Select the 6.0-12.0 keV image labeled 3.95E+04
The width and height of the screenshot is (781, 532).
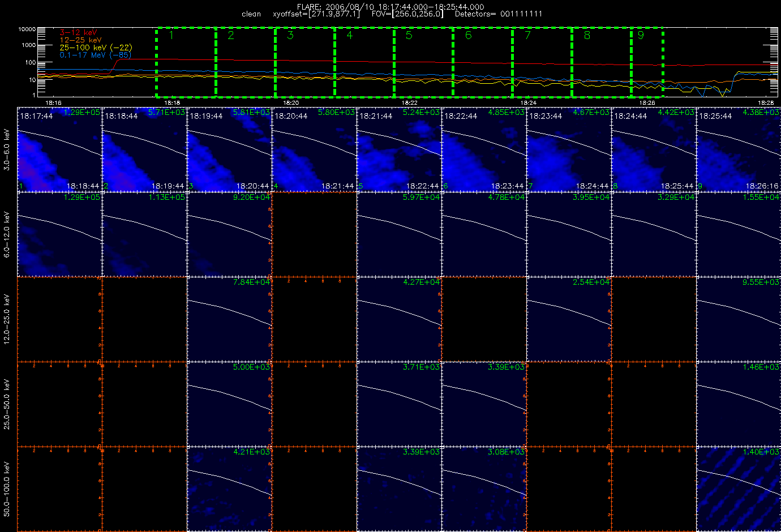[569, 234]
